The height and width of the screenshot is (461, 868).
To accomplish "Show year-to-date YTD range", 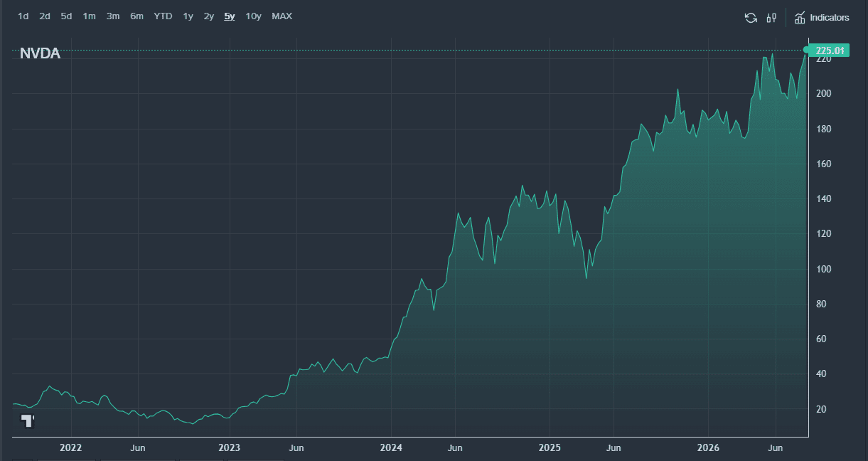I will (164, 16).
